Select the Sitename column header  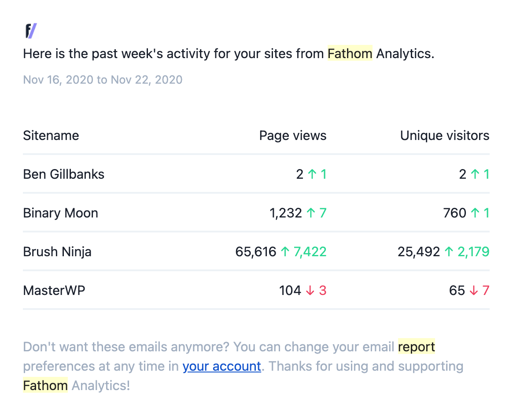pos(51,136)
